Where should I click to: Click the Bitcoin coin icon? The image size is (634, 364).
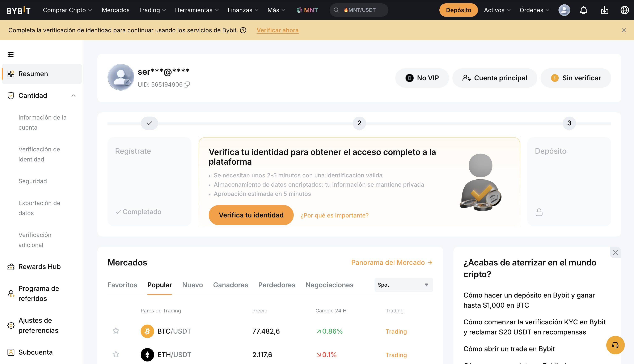147,331
